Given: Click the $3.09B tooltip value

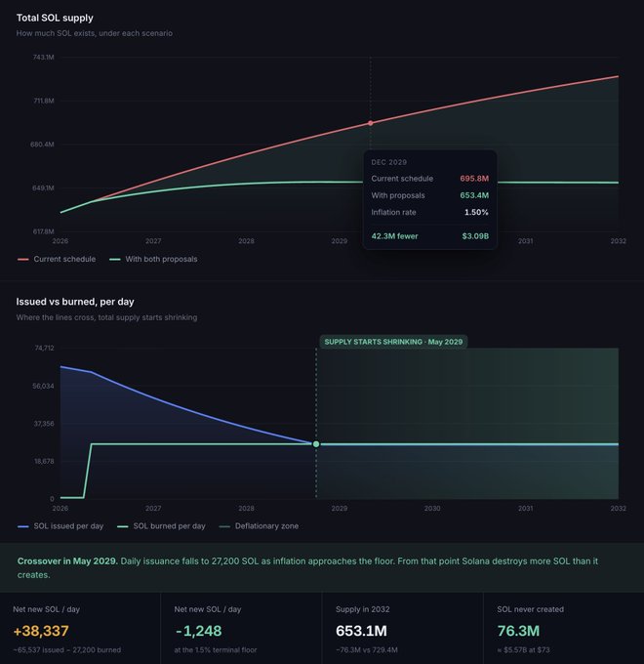Looking at the screenshot, I should tap(475, 236).
